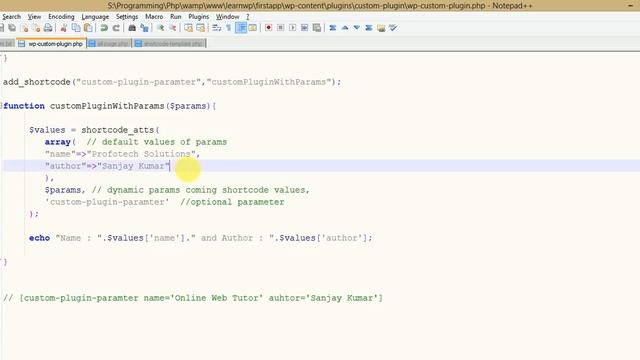Toggle the highlighted indent guide button
640x360 pixels.
[241, 28]
